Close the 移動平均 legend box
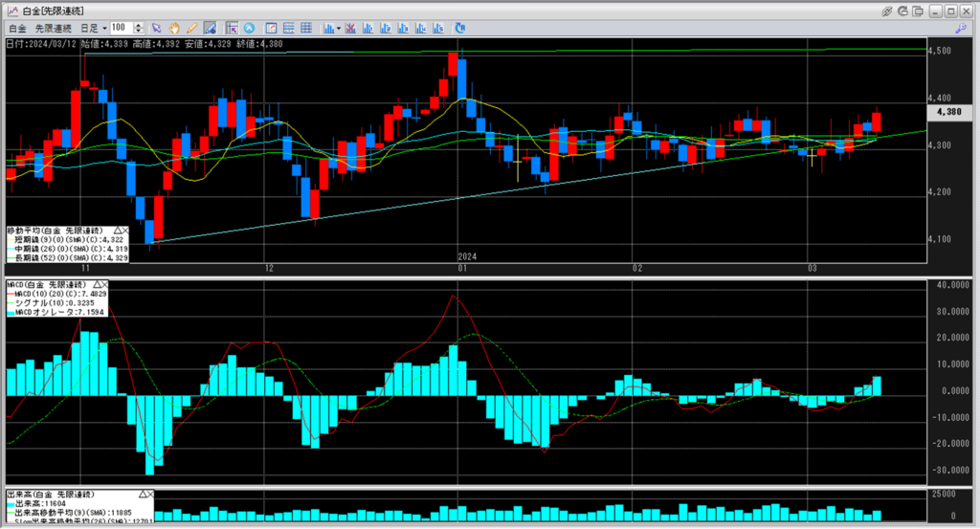The image size is (980, 529). click(124, 231)
